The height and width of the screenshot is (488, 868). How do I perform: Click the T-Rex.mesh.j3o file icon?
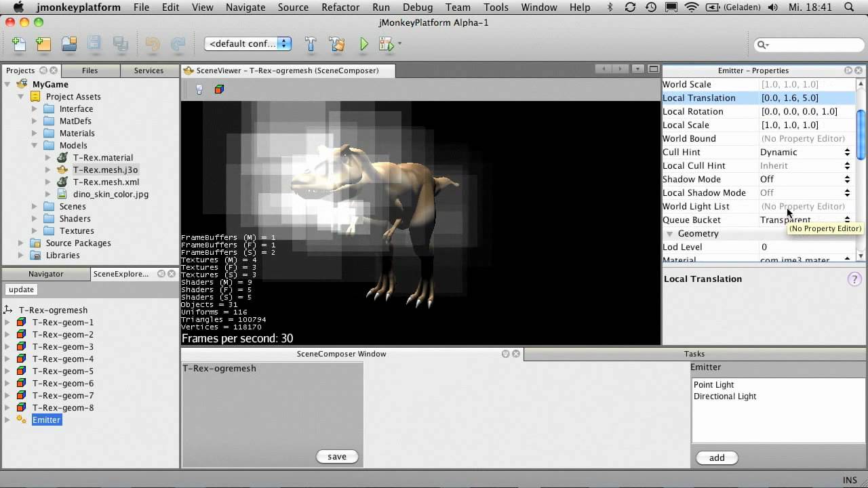click(x=62, y=170)
